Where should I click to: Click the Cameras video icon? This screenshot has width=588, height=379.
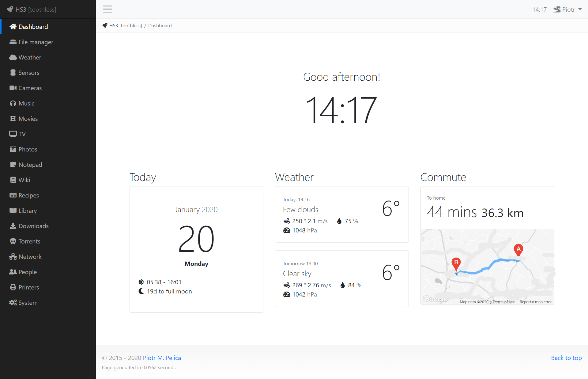pos(13,88)
